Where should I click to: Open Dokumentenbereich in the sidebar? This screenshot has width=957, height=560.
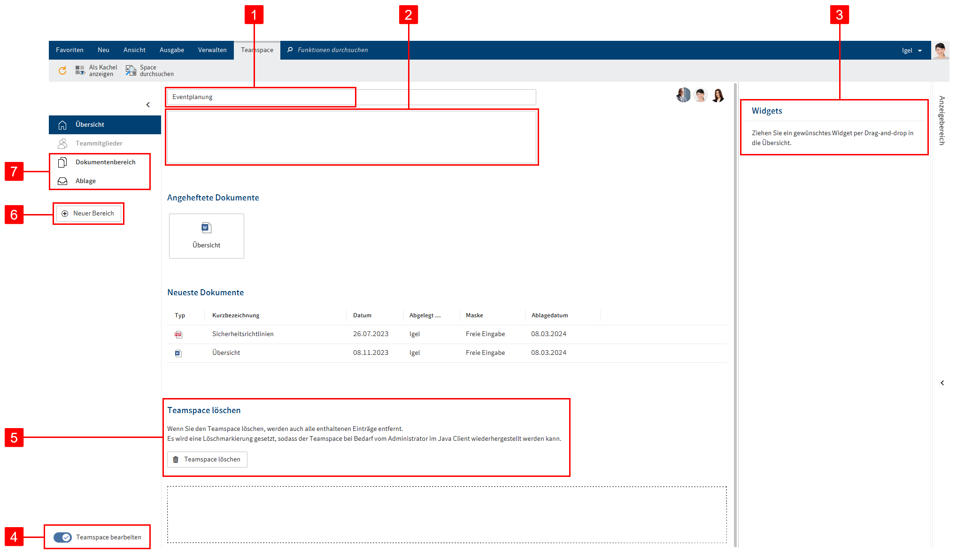pos(105,162)
